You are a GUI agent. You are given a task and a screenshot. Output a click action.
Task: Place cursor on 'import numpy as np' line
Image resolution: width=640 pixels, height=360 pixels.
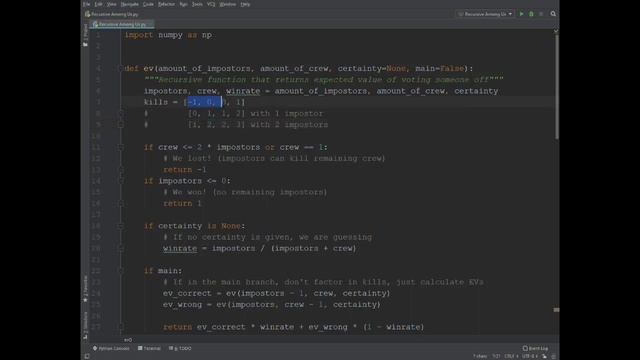click(168, 35)
